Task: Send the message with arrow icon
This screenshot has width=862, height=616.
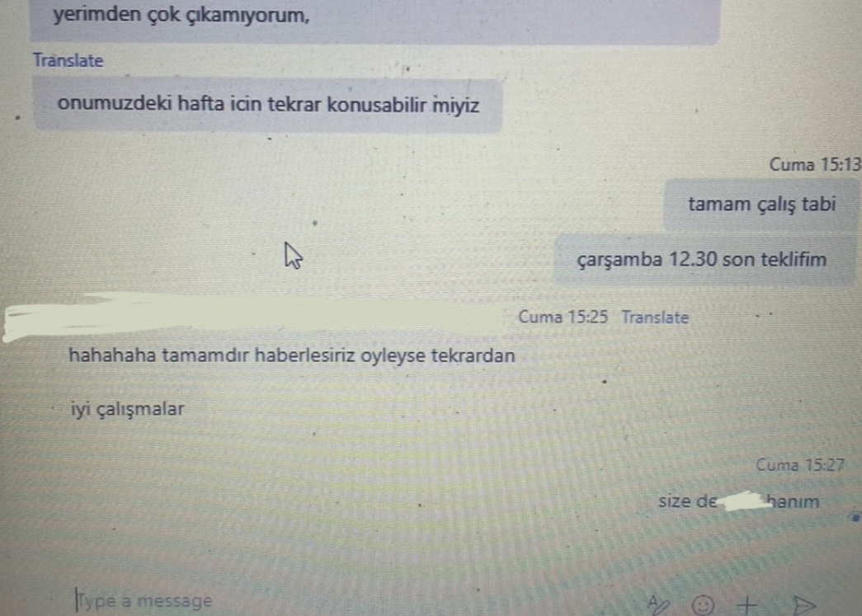Action: click(x=803, y=605)
